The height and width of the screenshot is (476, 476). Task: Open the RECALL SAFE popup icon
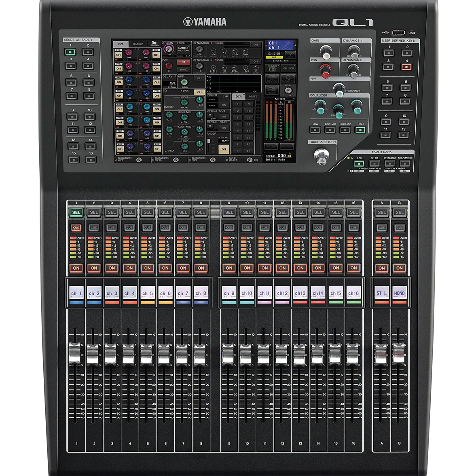coord(210,126)
